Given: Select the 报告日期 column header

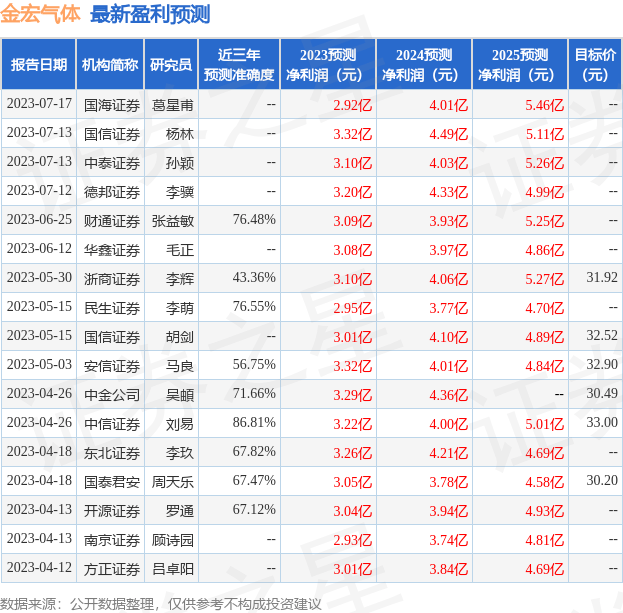Looking at the screenshot, I should click(39, 64).
